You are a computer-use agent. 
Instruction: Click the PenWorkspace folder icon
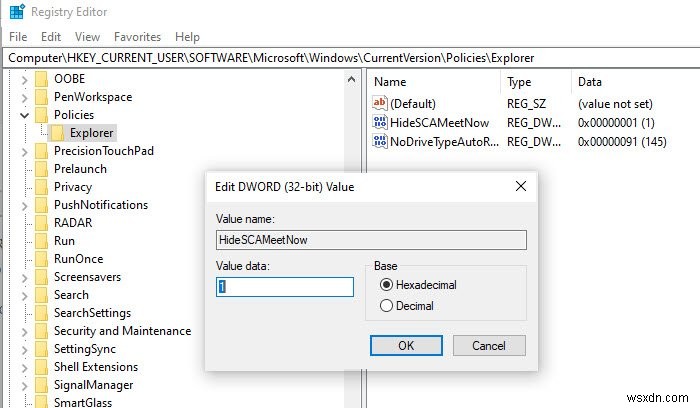coord(42,97)
